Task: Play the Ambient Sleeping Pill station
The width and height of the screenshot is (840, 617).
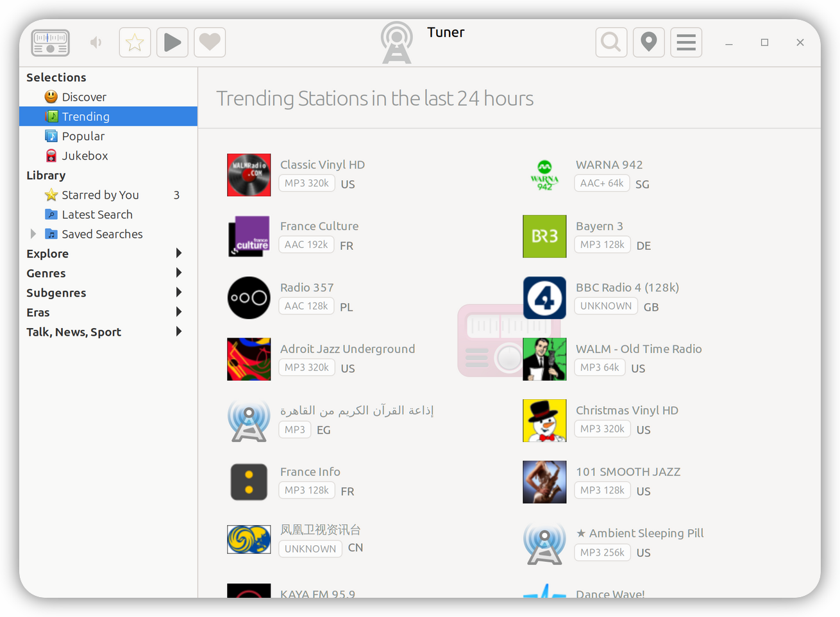Action: click(640, 533)
